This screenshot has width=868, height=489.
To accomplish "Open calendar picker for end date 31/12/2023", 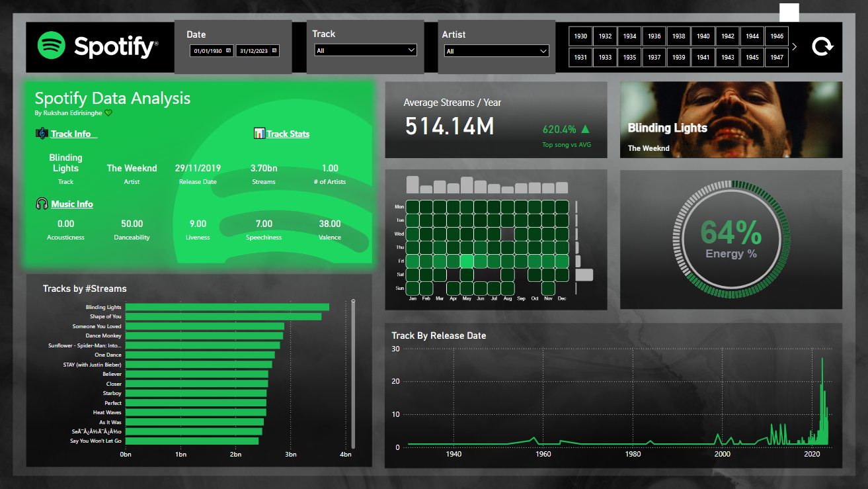I will 274,50.
